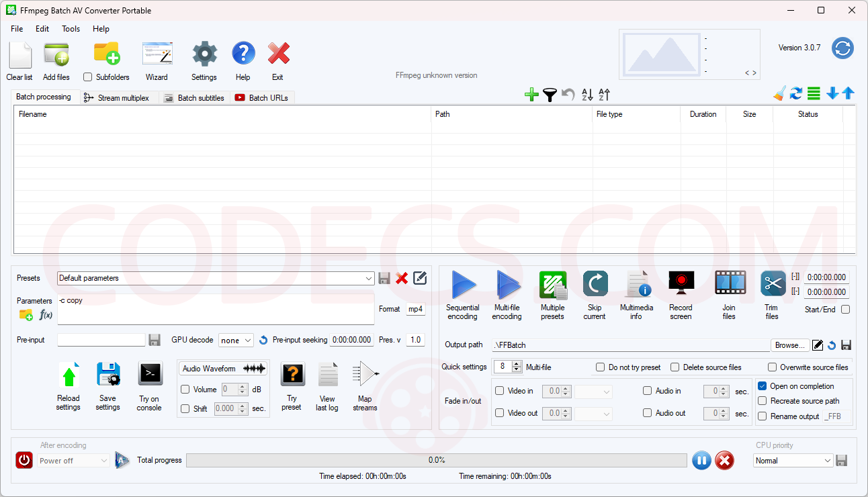Enable Recreate source path
This screenshot has height=497, width=868.
click(x=763, y=401)
